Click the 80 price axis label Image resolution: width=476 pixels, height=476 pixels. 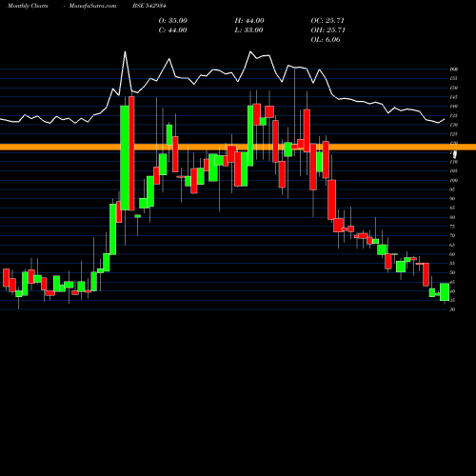[x=453, y=217]
